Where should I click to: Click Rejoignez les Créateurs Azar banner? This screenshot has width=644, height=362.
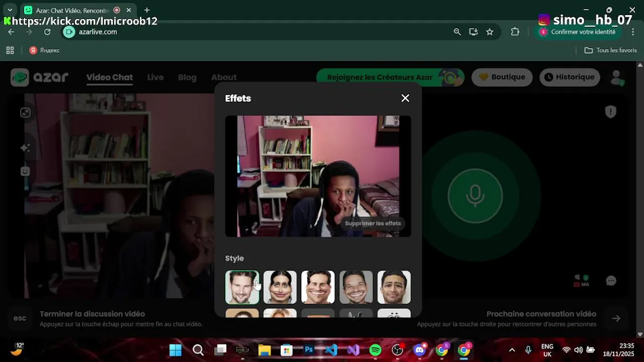(390, 77)
